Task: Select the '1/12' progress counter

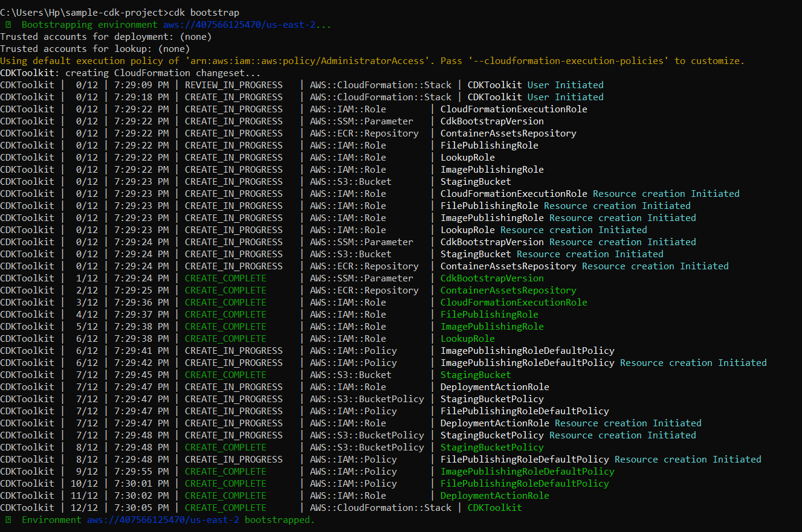Action: pos(87,278)
